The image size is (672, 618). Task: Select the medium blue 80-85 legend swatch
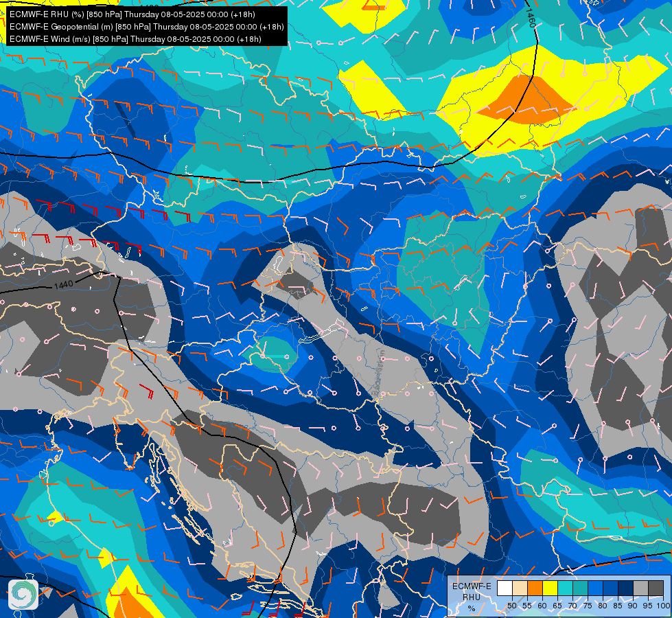coord(610,588)
